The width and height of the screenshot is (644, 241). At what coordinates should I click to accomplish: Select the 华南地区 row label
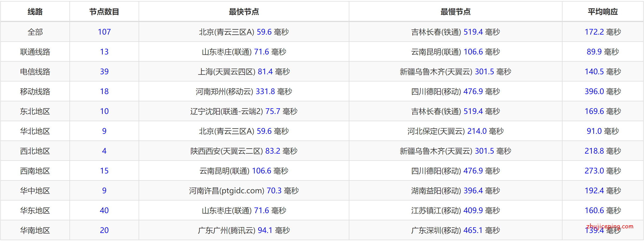click(x=35, y=230)
